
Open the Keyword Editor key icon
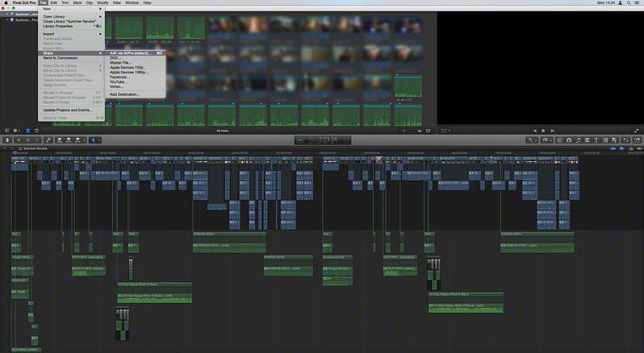[48, 140]
